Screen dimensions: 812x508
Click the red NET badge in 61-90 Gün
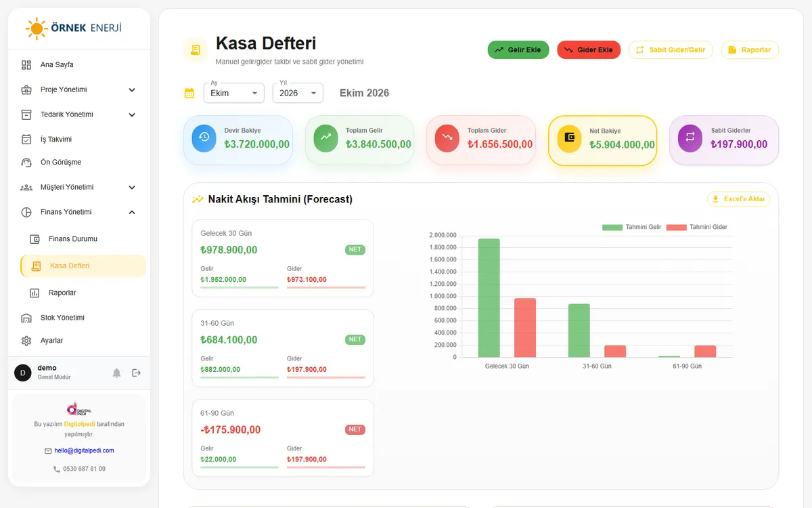coord(355,429)
